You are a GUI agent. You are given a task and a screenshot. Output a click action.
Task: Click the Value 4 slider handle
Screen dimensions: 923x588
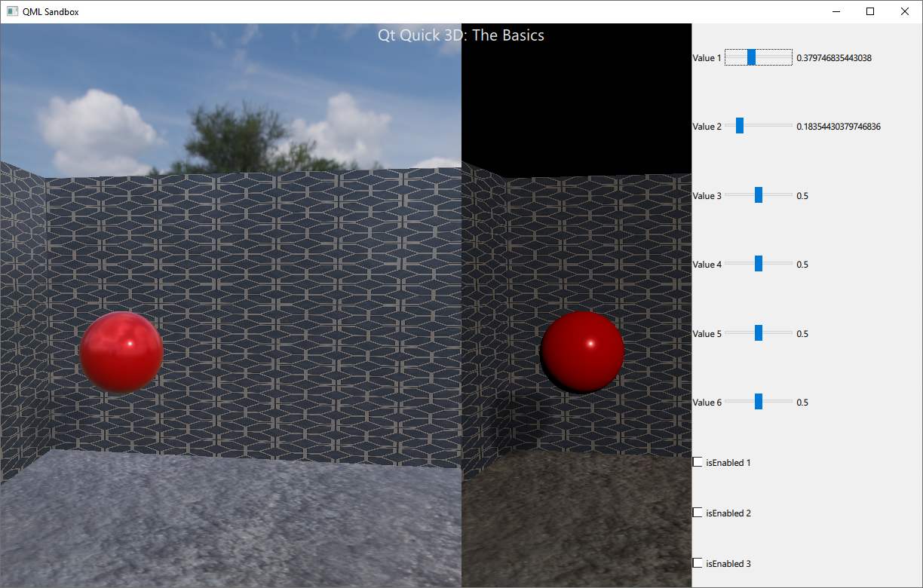[759, 265]
